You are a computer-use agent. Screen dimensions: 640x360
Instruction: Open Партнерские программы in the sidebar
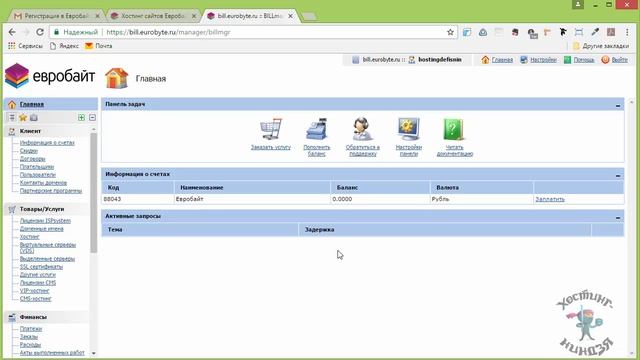(x=51, y=191)
